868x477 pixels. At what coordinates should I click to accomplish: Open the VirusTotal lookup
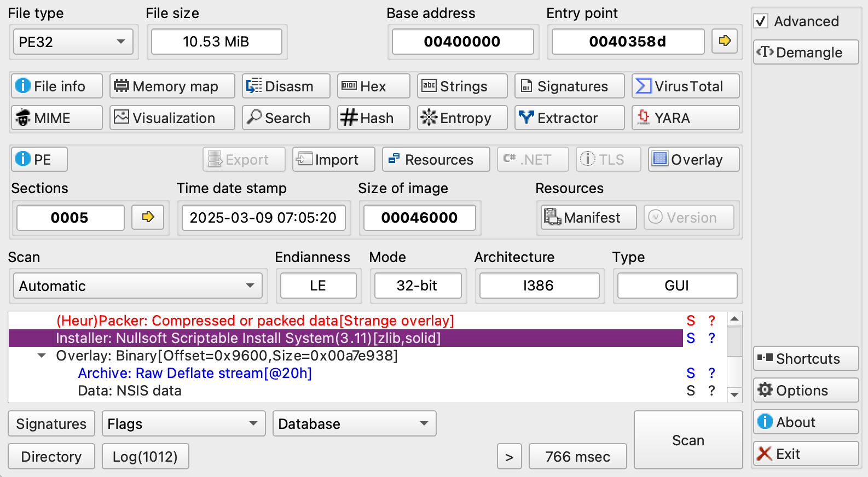click(x=685, y=86)
